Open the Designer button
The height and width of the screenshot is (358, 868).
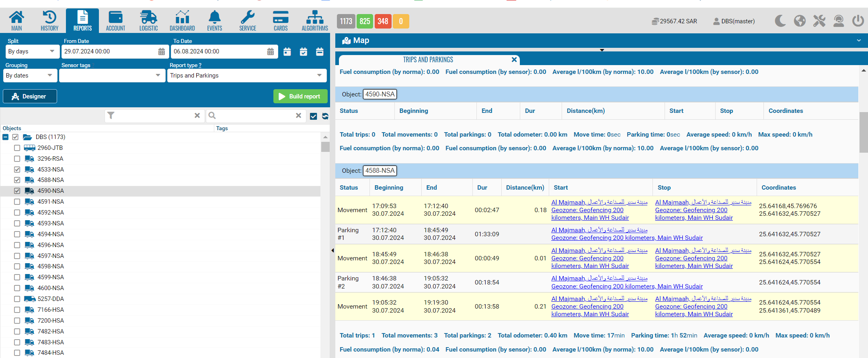pyautogui.click(x=30, y=96)
